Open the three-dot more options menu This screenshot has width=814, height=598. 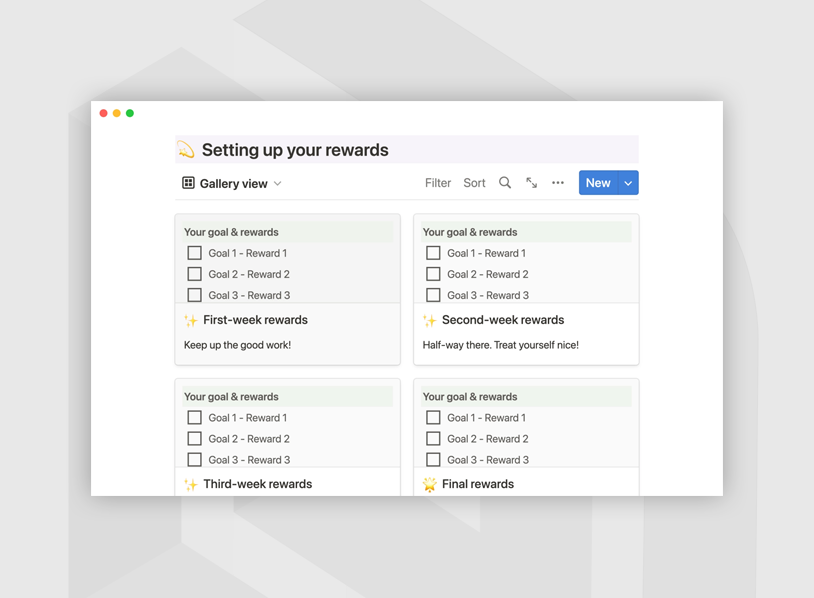(x=558, y=183)
